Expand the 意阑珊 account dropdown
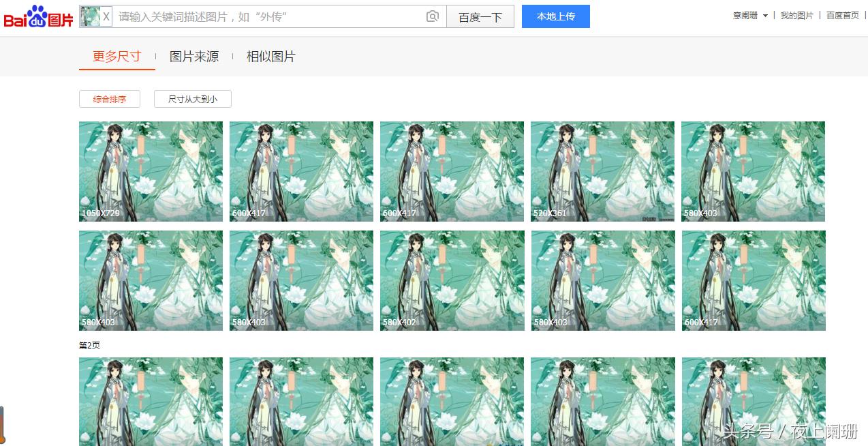Image resolution: width=868 pixels, height=446 pixels. (750, 15)
